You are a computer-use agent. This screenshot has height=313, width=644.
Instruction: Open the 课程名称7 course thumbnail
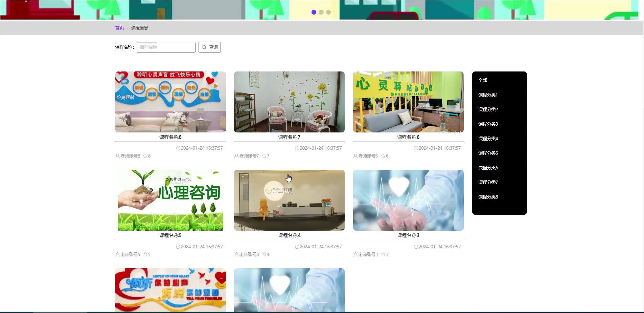(289, 102)
